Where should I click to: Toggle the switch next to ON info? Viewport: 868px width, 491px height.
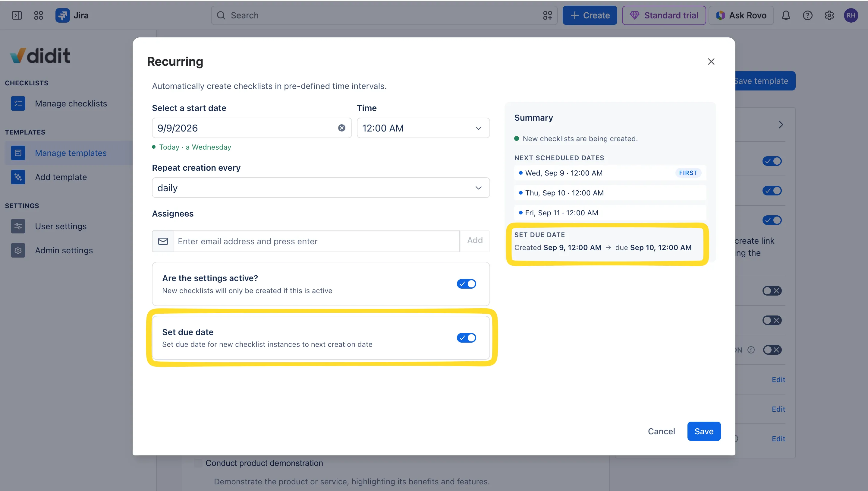[772, 350]
